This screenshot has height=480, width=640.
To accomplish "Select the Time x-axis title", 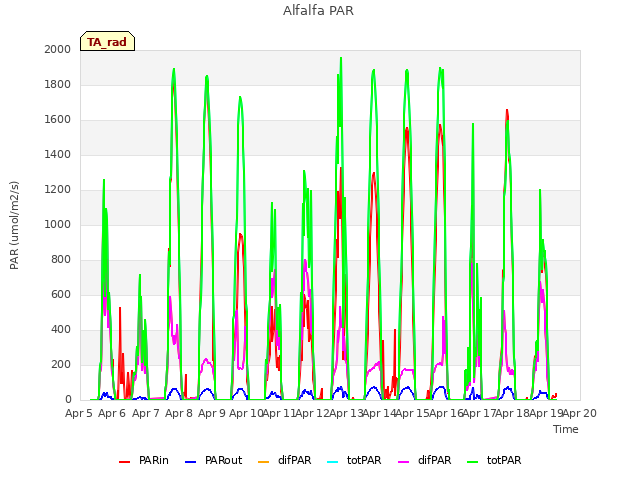I will pyautogui.click(x=566, y=429).
